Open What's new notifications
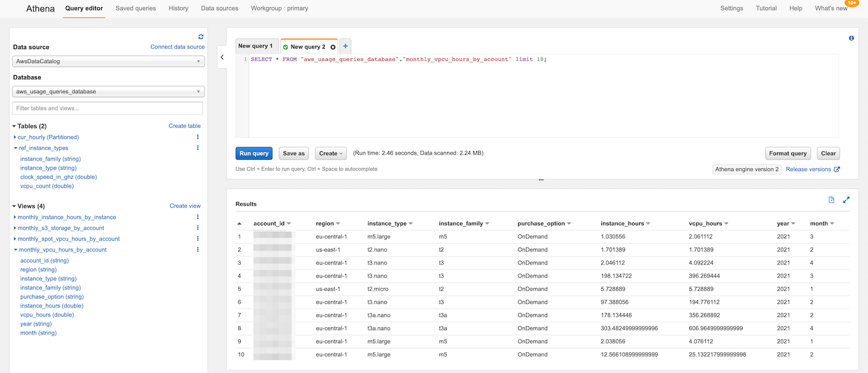 831,8
